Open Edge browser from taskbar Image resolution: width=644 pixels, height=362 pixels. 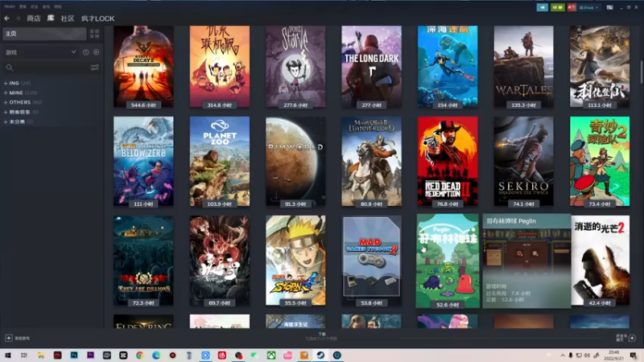point(156,355)
